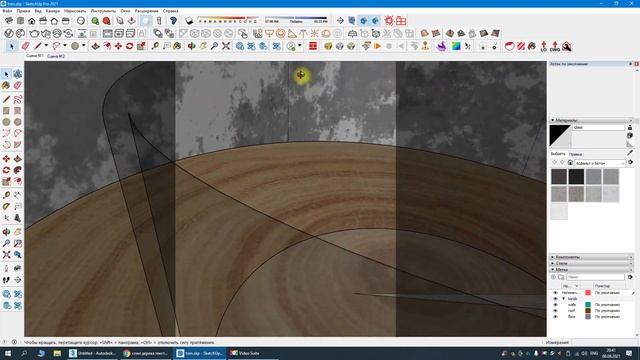Image resolution: width=640 pixels, height=360 pixels.
Task: Open the Edit tab in Materials panel
Action: pos(575,154)
